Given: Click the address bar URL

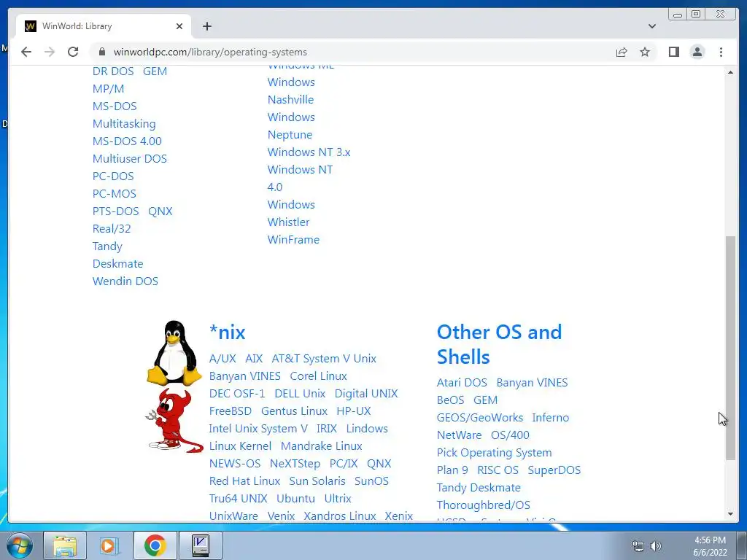Looking at the screenshot, I should (210, 52).
